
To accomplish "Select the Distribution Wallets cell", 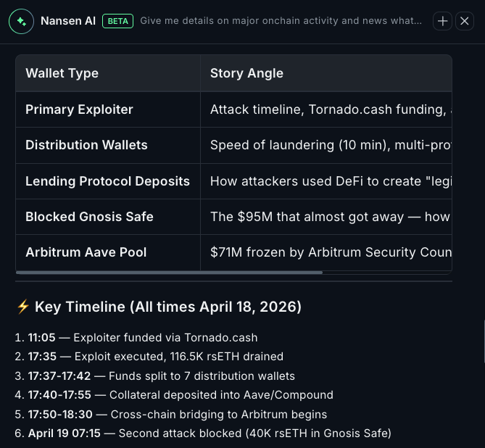I will click(108, 145).
